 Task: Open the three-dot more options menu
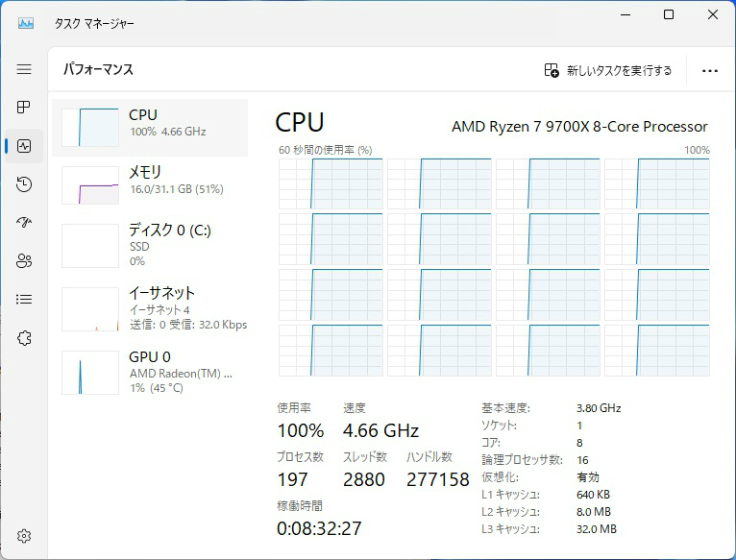click(710, 70)
